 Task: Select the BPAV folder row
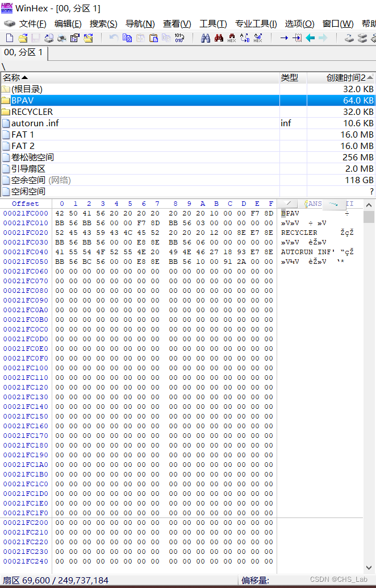click(187, 100)
